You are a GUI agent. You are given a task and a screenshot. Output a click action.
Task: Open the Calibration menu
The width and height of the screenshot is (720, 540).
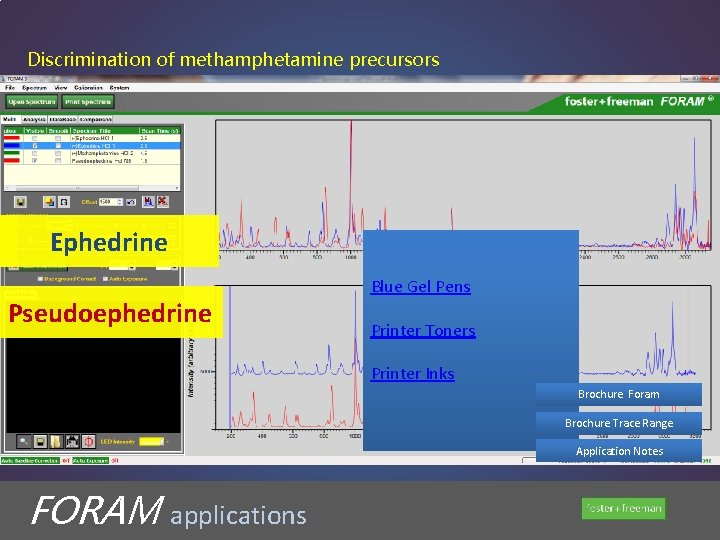(x=88, y=87)
